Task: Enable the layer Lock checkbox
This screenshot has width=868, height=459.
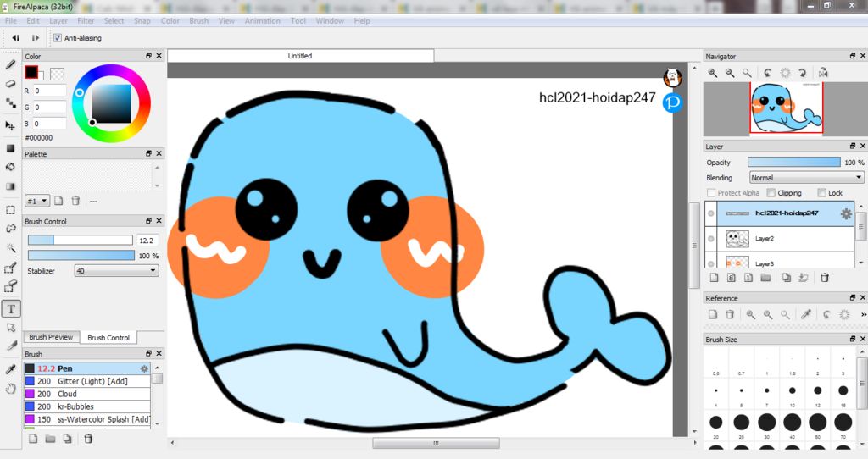Action: coord(822,193)
